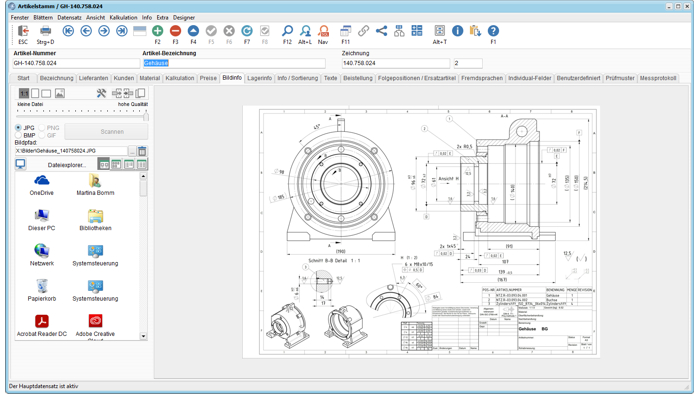Screen dimensions: 700x394
Task: Select the portrait page fit mode icon
Action: coord(35,93)
